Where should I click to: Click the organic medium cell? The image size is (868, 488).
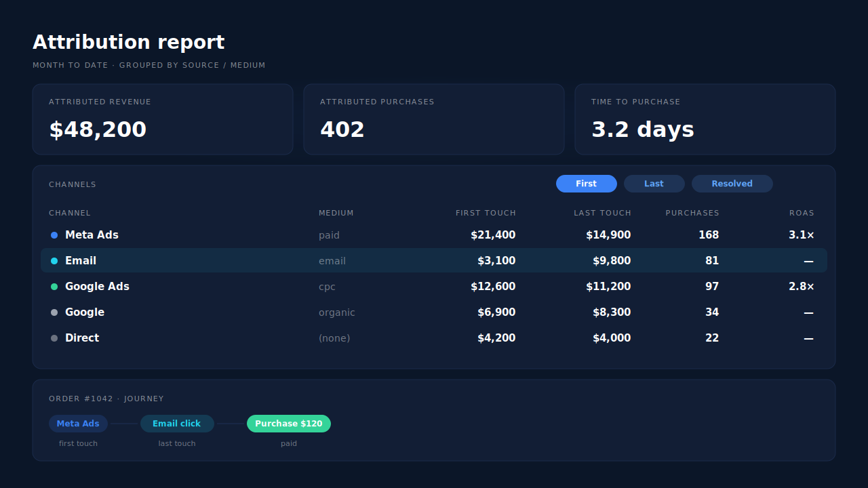click(x=337, y=312)
